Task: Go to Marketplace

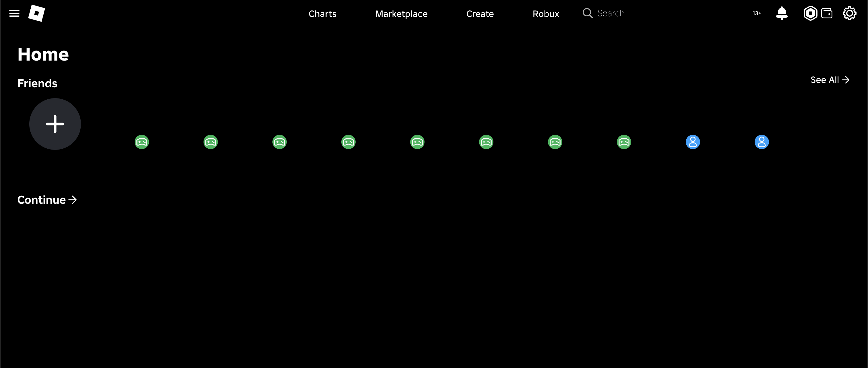Action: 401,14
